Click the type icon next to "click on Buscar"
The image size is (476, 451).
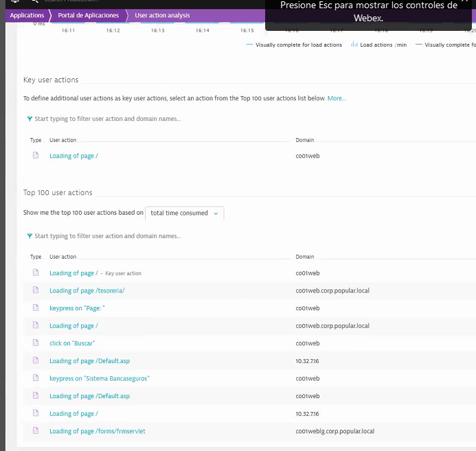[36, 343]
